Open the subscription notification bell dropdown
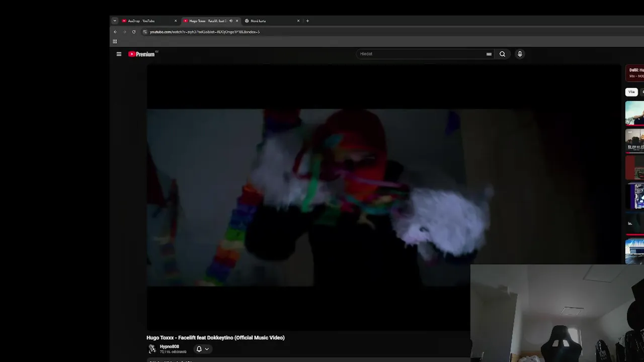 (x=202, y=349)
